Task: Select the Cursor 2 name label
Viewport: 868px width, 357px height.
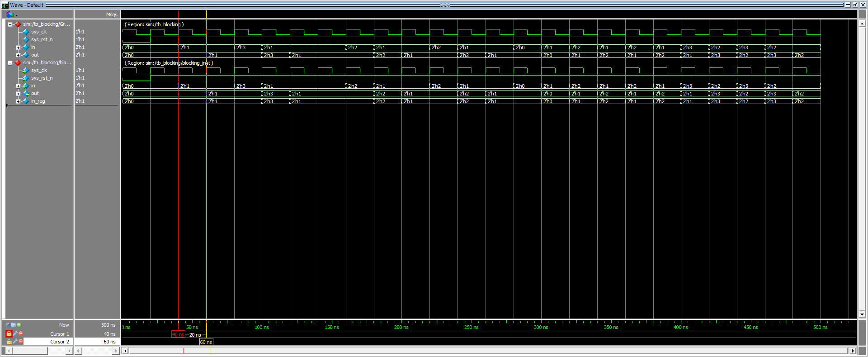Action: [60, 342]
